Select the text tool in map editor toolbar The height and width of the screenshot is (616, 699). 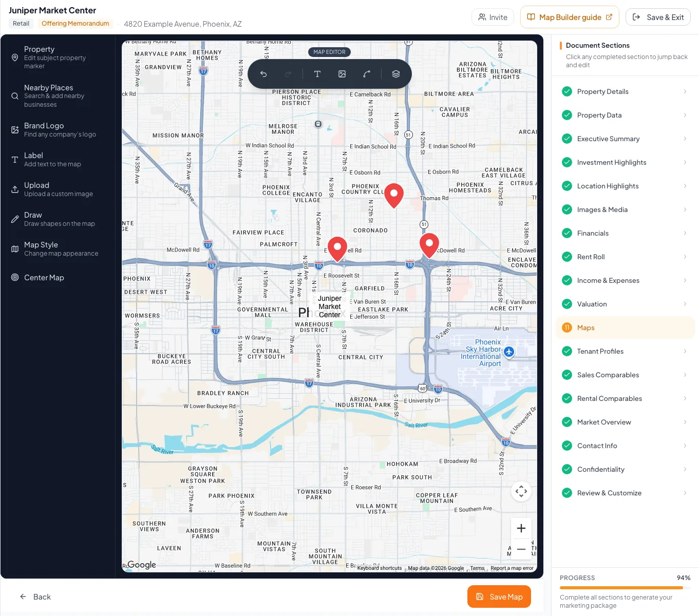pos(317,74)
